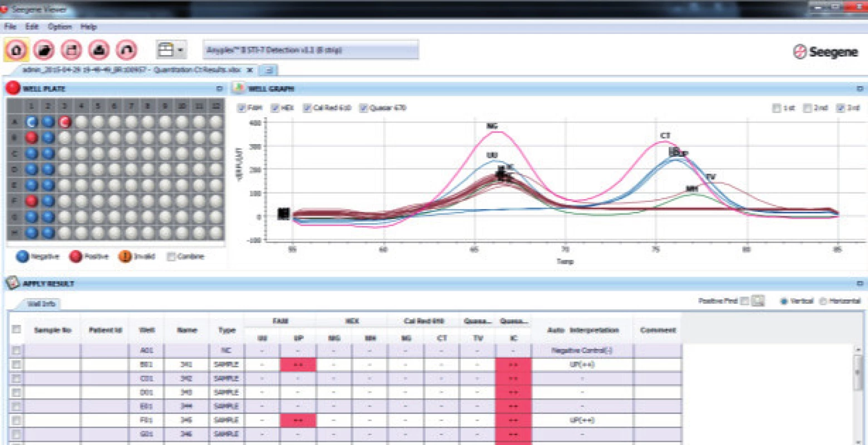Select positive well F1 on the plate
Image resolution: width=868 pixels, height=445 pixels.
point(32,201)
